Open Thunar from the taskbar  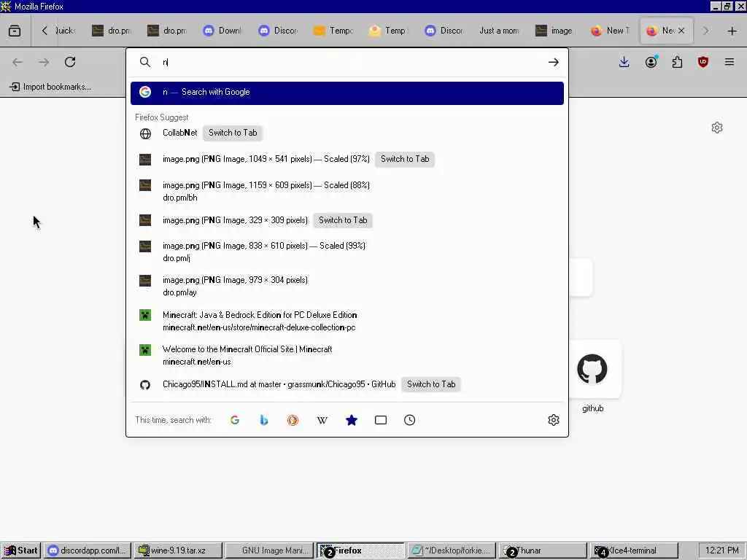(x=543, y=551)
